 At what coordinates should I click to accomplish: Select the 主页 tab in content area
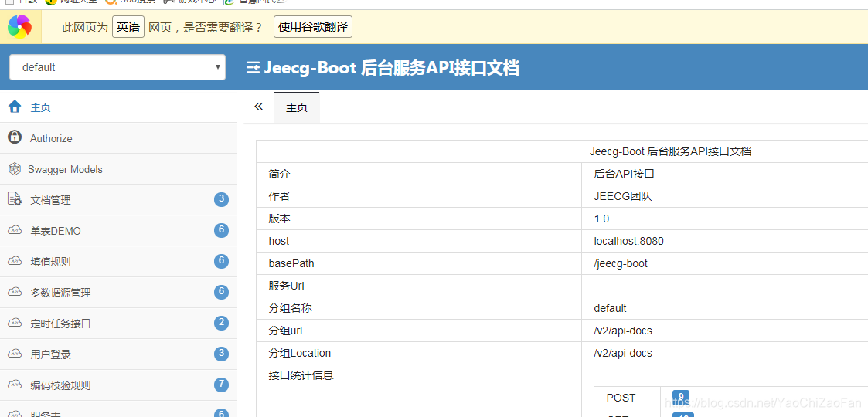(x=297, y=107)
